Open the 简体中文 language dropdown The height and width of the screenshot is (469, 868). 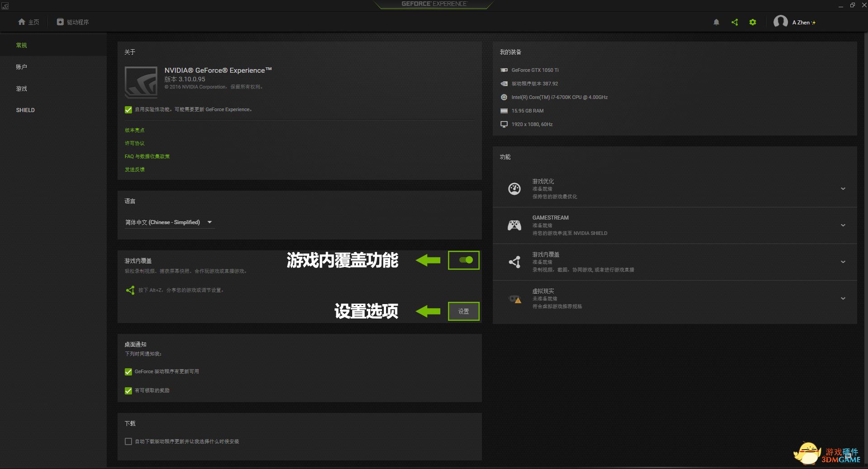tap(169, 222)
